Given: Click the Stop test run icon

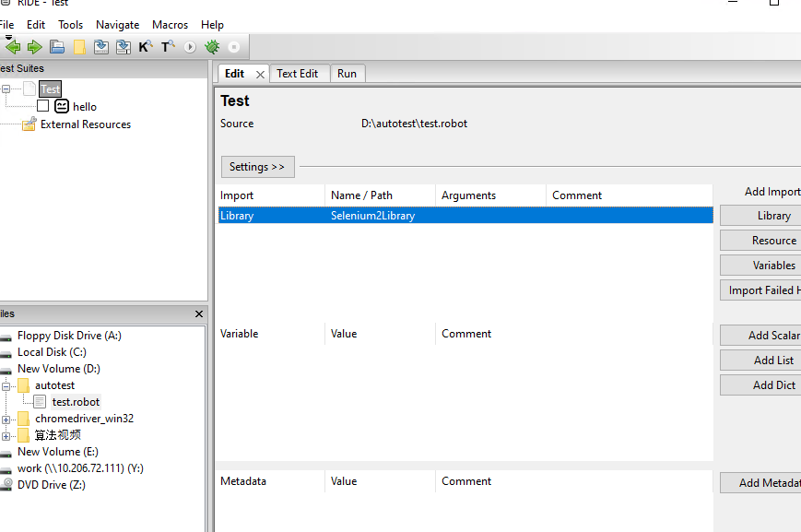Looking at the screenshot, I should point(234,47).
